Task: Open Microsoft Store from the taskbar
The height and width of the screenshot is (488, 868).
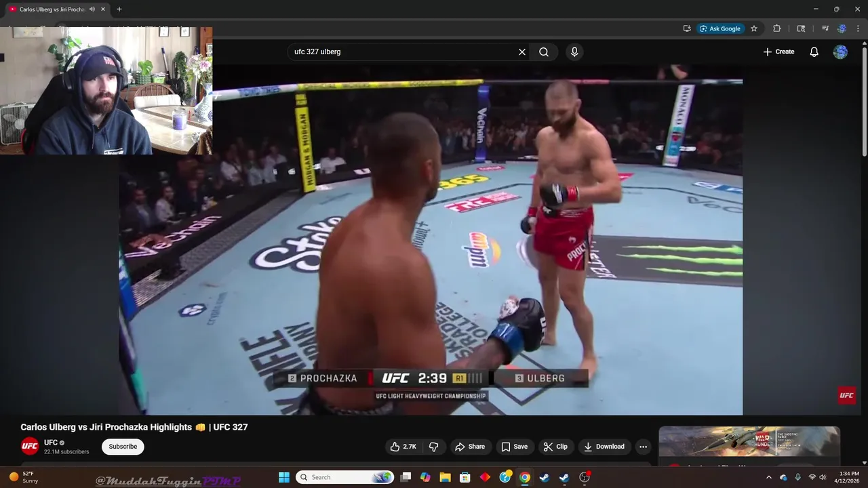Action: [465, 477]
